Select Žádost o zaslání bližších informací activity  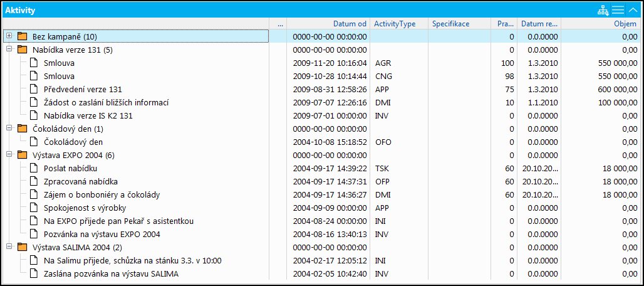pos(321,103)
